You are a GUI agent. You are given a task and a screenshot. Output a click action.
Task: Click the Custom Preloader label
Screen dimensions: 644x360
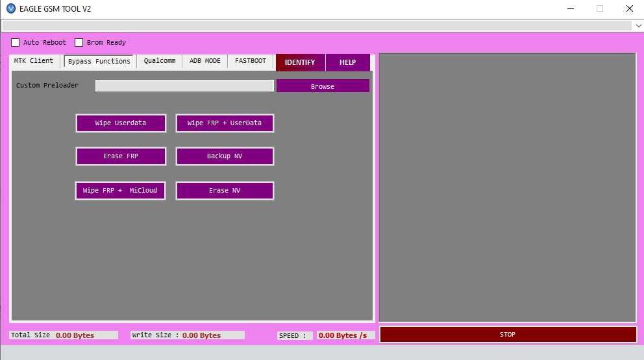pyautogui.click(x=47, y=86)
